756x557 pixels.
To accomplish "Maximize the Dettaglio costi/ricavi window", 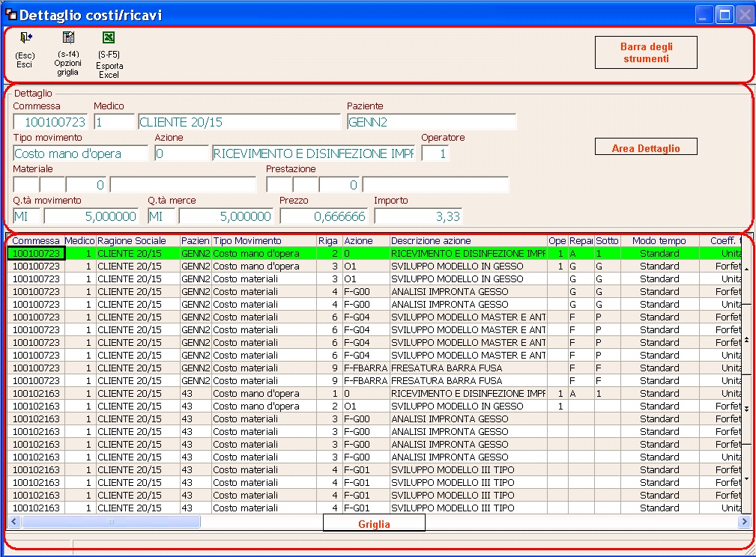I will click(x=725, y=15).
